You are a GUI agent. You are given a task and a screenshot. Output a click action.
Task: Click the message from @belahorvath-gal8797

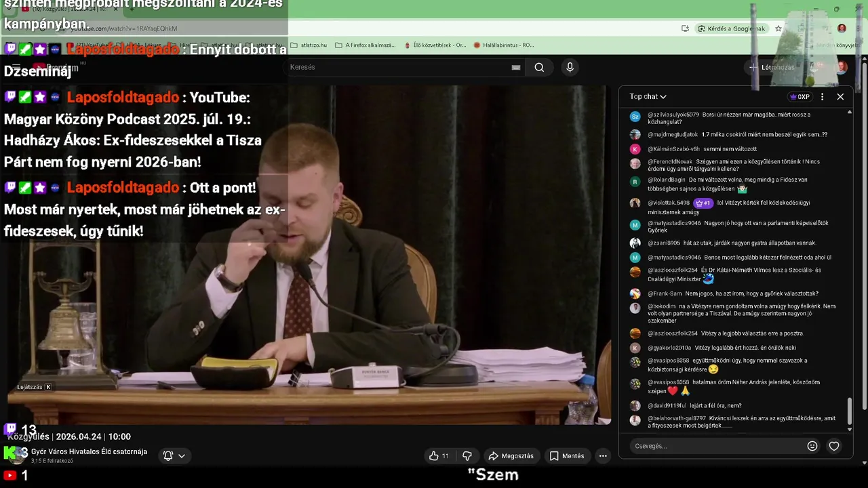[742, 422]
